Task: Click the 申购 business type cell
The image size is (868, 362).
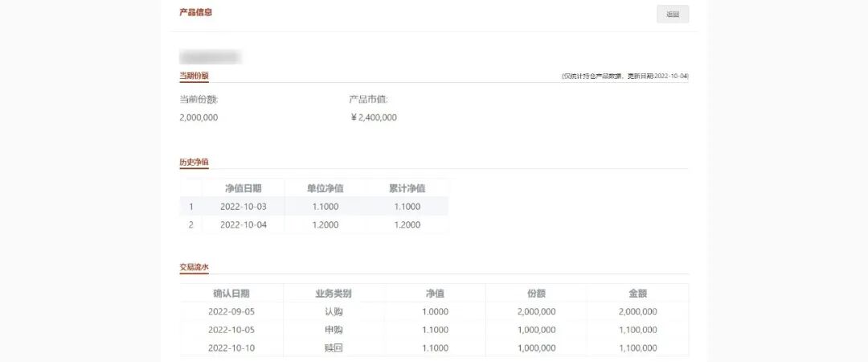Action: [x=334, y=330]
